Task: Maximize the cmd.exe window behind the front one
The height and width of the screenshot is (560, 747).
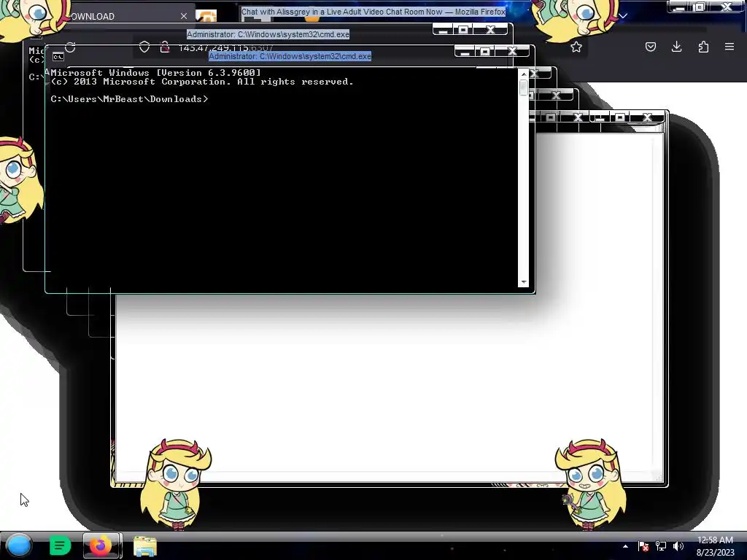Action: [x=463, y=30]
